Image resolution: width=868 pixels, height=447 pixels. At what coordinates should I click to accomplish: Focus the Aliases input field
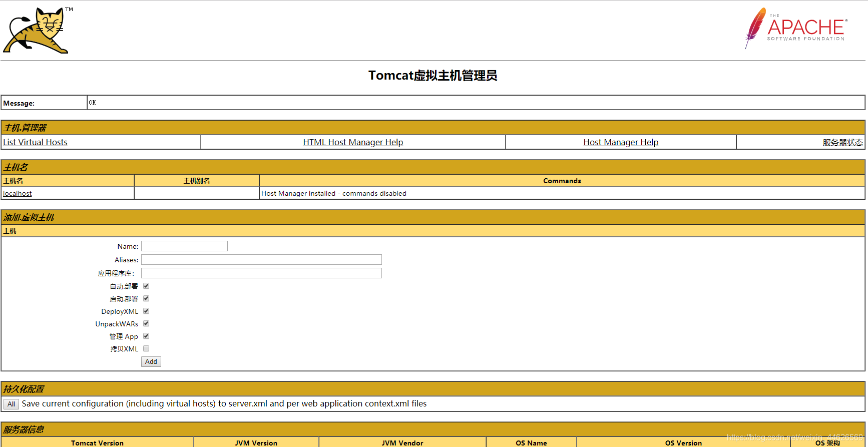[x=261, y=259]
